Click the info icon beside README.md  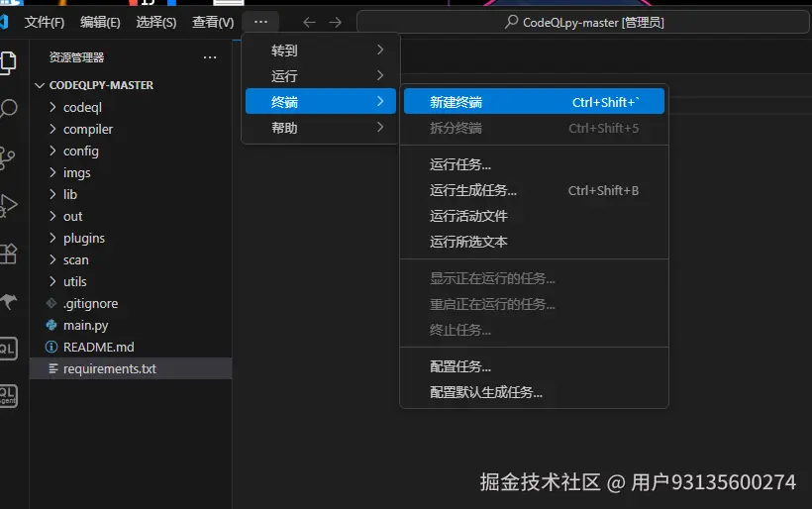(x=51, y=347)
